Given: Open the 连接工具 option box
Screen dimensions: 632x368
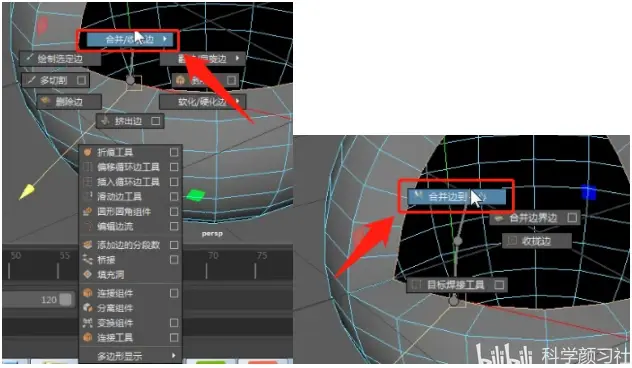Looking at the screenshot, I should point(174,337).
